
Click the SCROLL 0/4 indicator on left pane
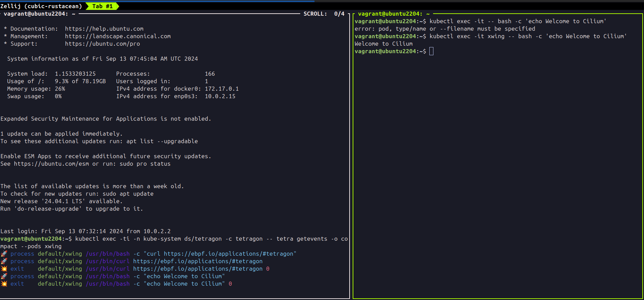pyautogui.click(x=324, y=14)
